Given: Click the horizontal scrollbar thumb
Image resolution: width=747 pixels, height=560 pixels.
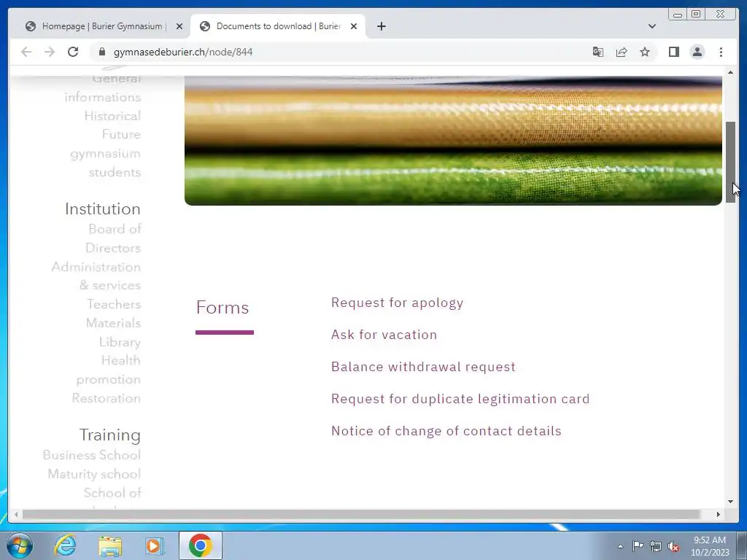Looking at the screenshot, I should point(361,514).
